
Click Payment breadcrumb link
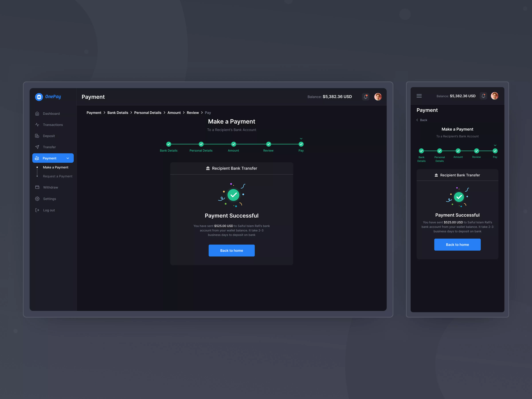click(94, 113)
